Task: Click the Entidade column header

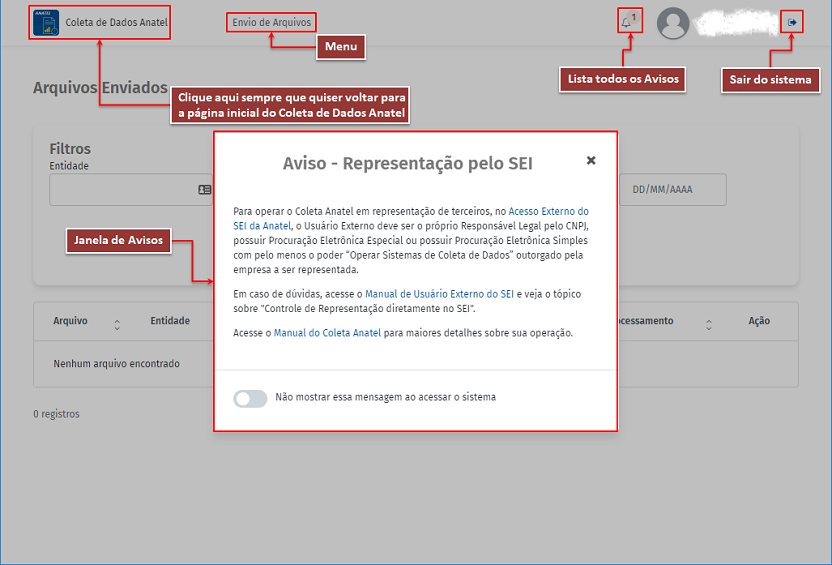Action: [170, 321]
